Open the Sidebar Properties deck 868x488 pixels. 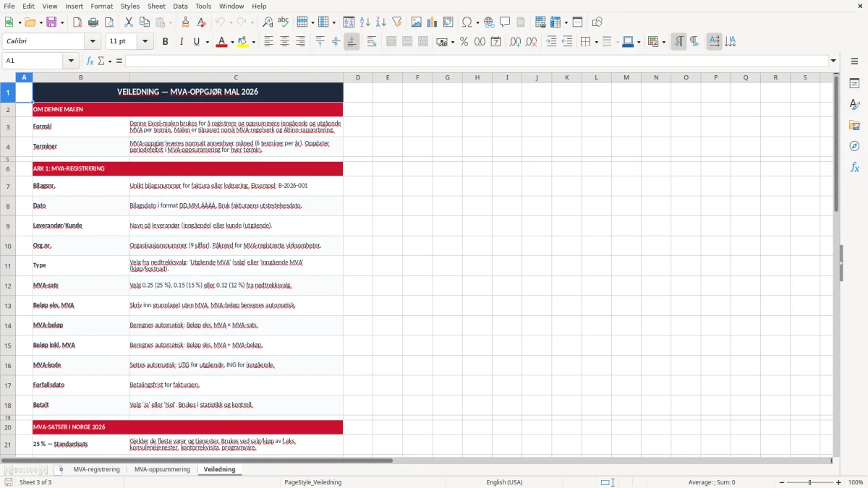(x=854, y=84)
